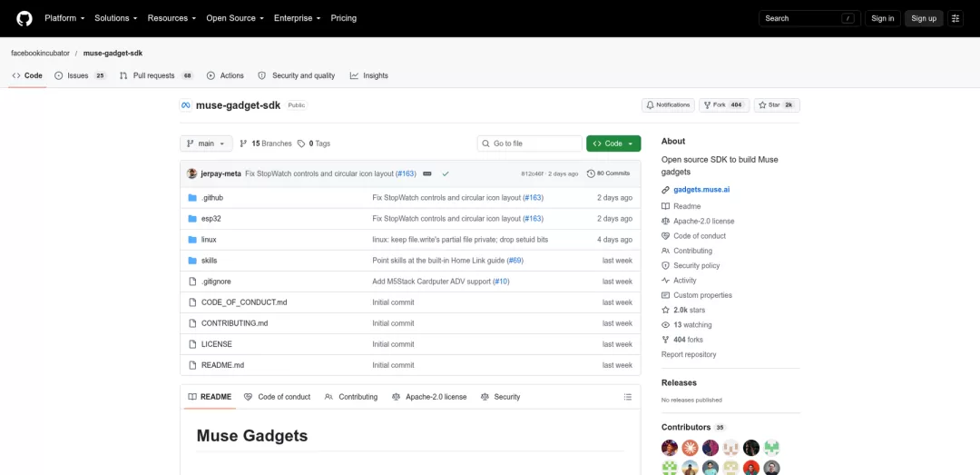Open the ellipsis commit message expander
Image resolution: width=980 pixels, height=475 pixels.
(x=427, y=173)
